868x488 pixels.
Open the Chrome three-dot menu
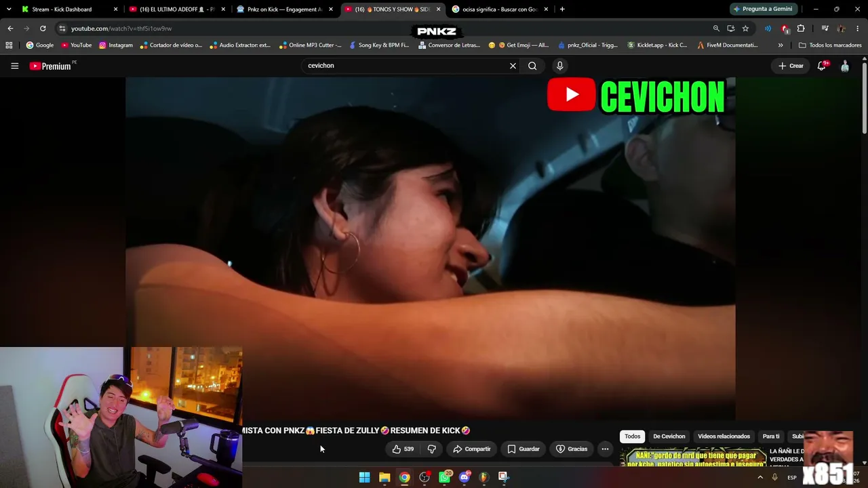click(x=858, y=28)
